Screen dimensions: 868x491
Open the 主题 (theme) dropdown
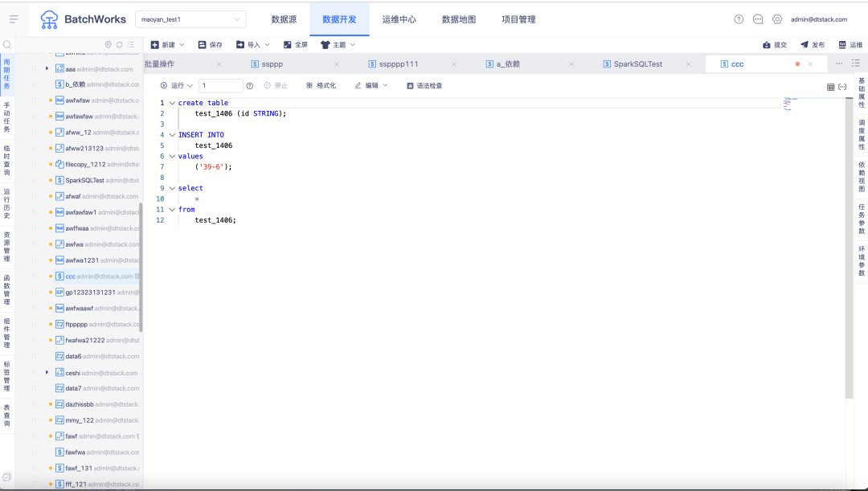[x=338, y=45]
